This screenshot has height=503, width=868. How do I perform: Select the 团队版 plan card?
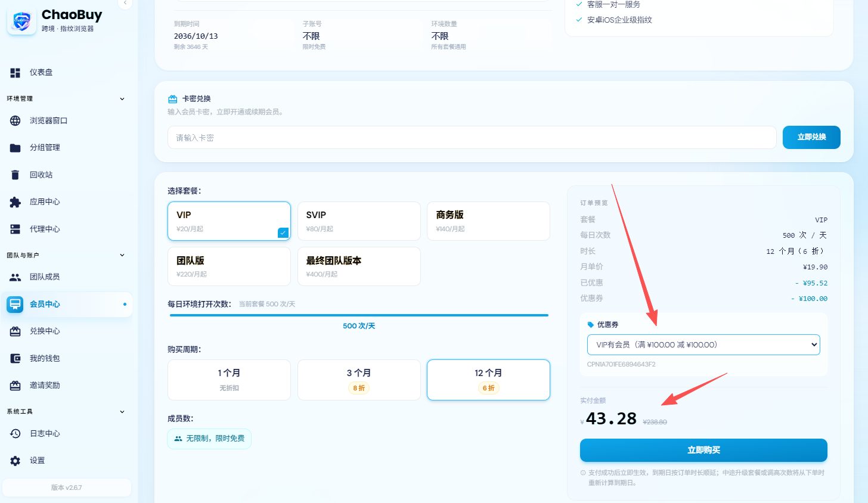pyautogui.click(x=229, y=266)
